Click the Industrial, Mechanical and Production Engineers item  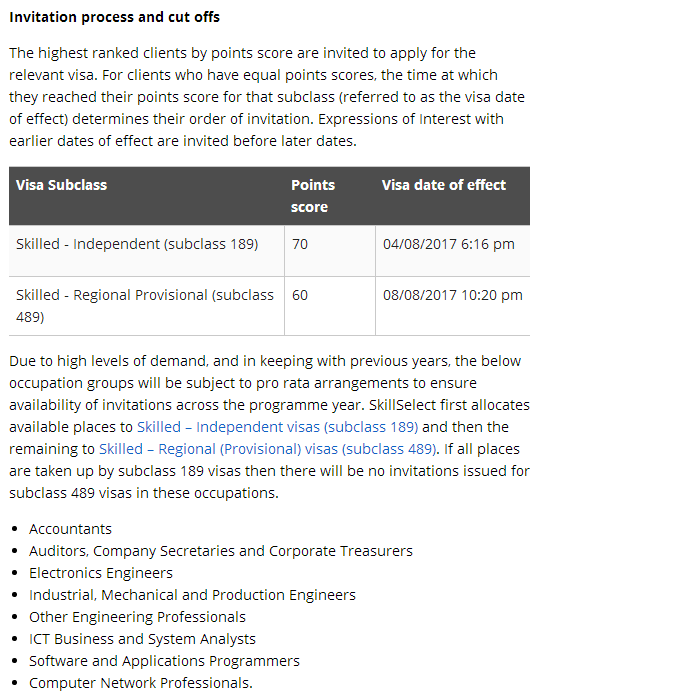point(192,595)
